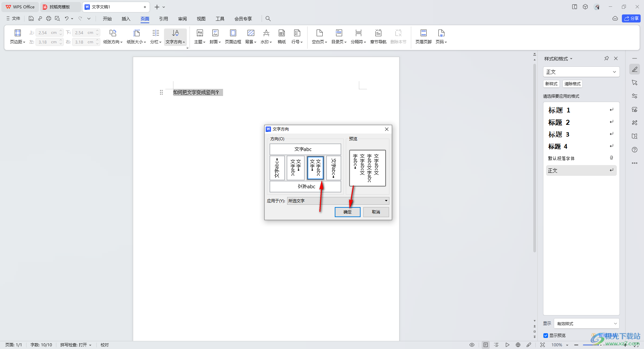The image size is (644, 349).
Task: Open the 正文 current style dropdown
Action: (x=581, y=72)
